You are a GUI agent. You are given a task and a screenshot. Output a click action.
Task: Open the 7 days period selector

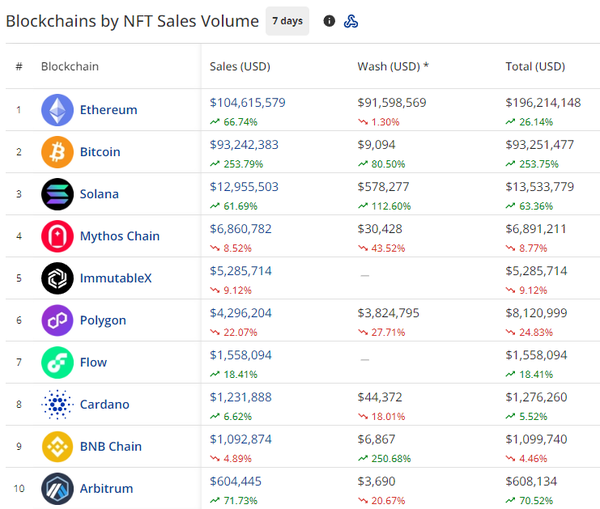coord(288,21)
